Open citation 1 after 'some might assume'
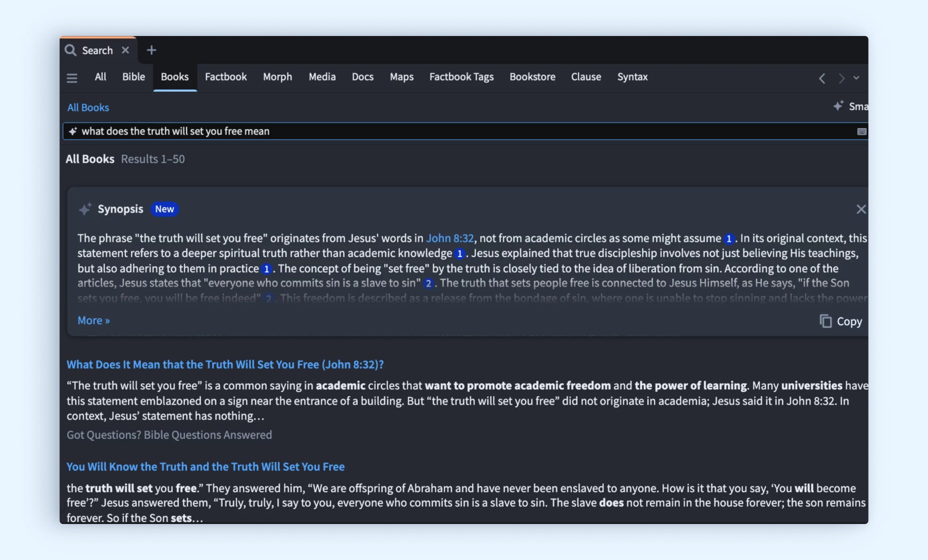 click(x=729, y=238)
